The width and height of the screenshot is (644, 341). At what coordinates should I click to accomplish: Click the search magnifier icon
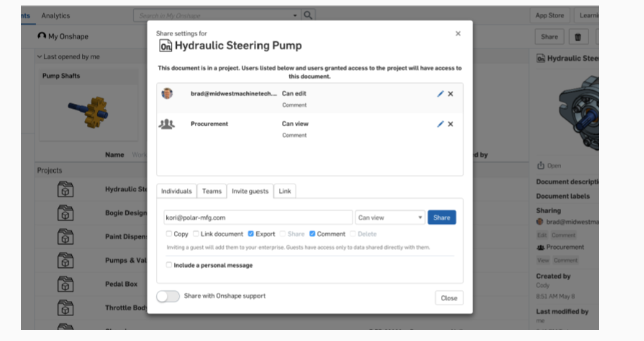coord(308,15)
